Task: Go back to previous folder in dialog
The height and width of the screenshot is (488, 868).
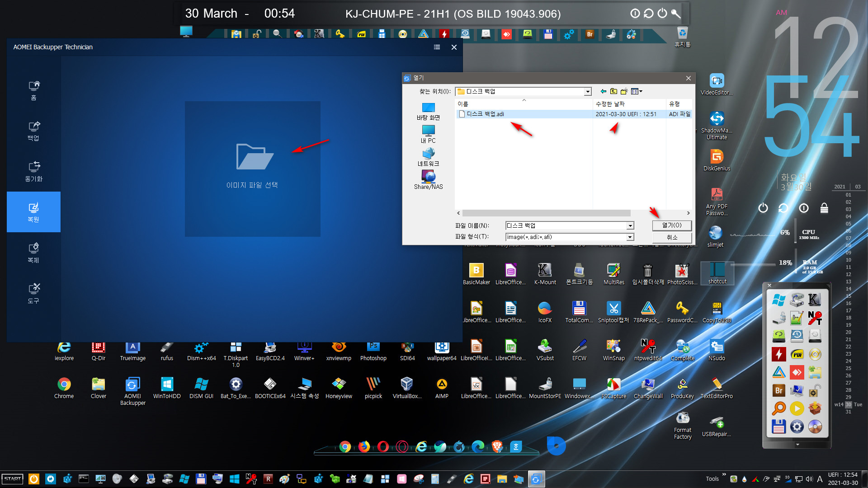Action: tap(603, 91)
